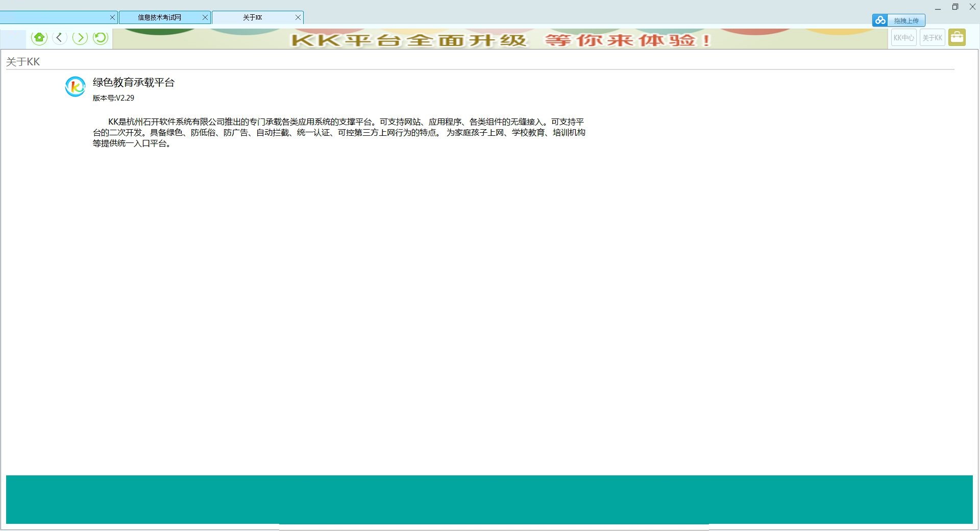The width and height of the screenshot is (980, 531).
Task: Close the 关于KK tab
Action: [298, 17]
